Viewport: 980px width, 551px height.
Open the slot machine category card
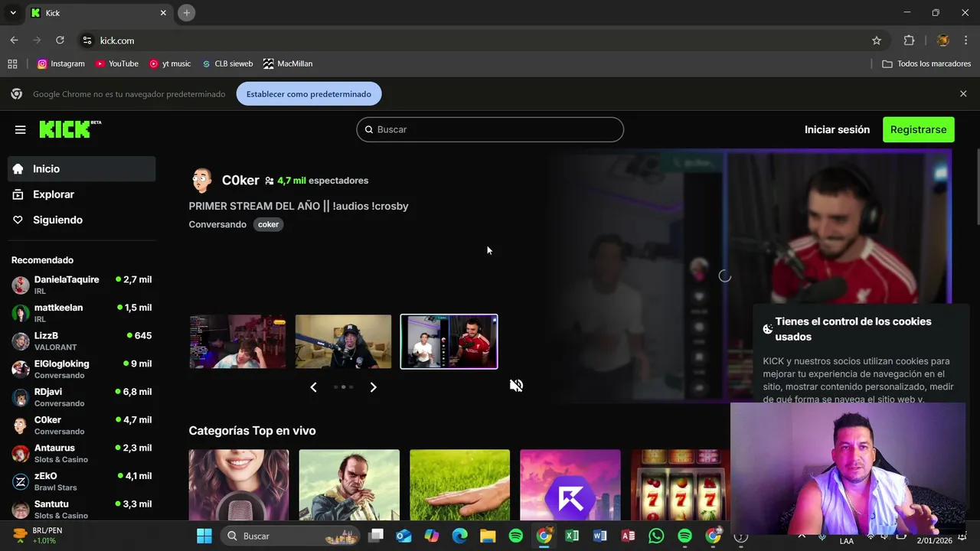(680, 485)
